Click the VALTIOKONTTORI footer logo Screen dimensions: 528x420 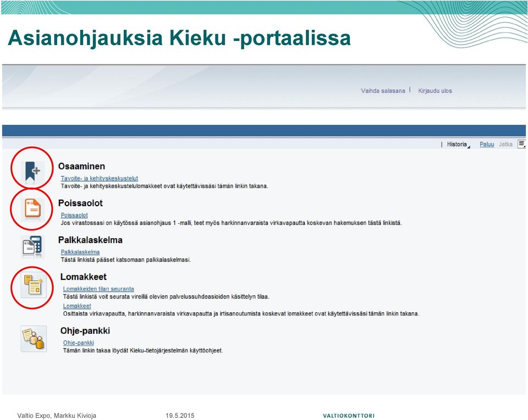(x=349, y=416)
